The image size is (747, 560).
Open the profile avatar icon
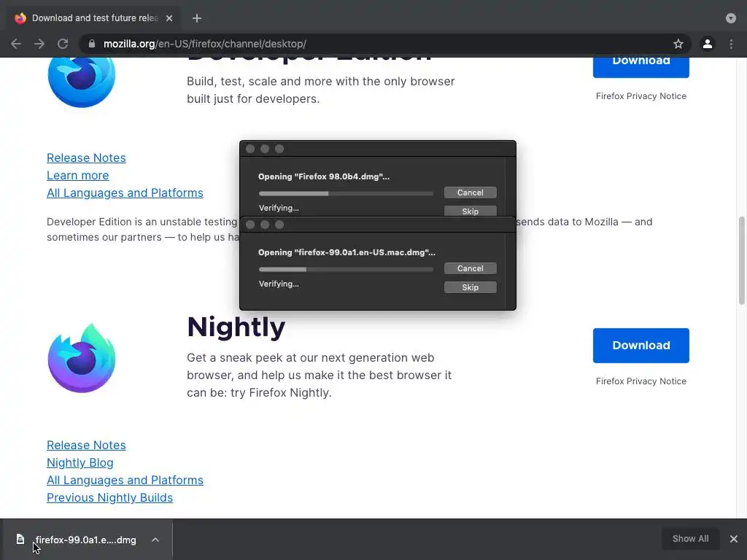tap(708, 44)
